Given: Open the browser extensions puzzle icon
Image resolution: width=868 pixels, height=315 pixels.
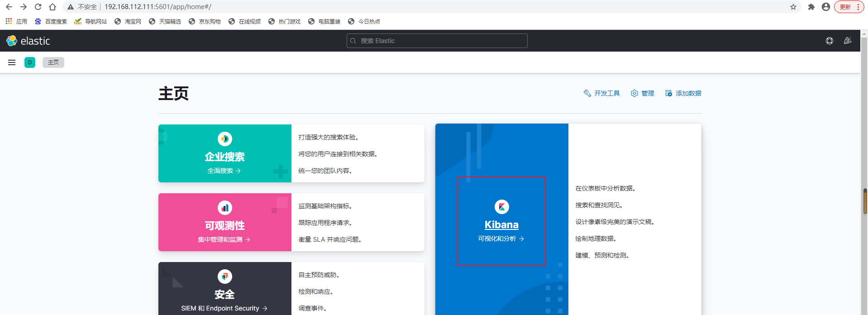Looking at the screenshot, I should [x=811, y=7].
